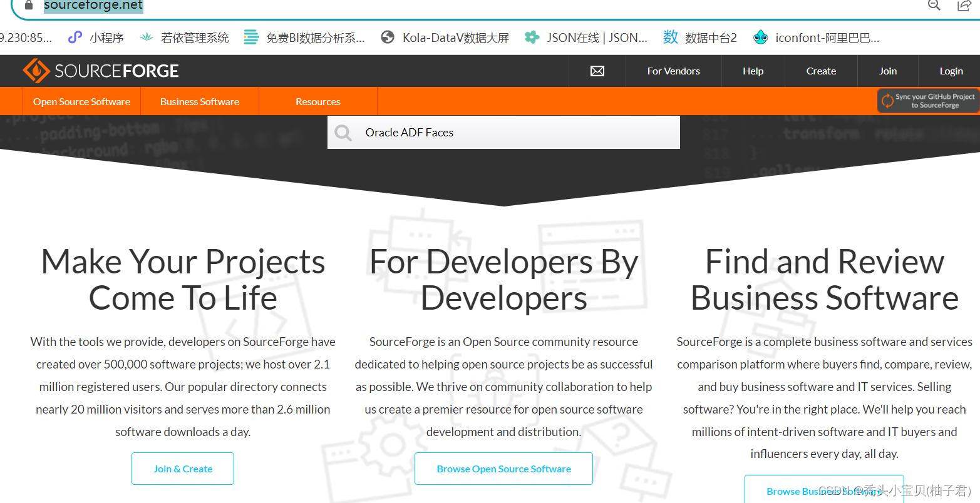Open the 数据中台2 bookmark

click(x=700, y=38)
